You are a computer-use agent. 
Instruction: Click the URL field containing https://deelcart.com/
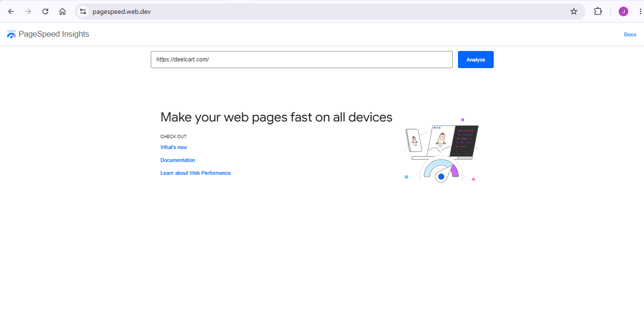(301, 60)
